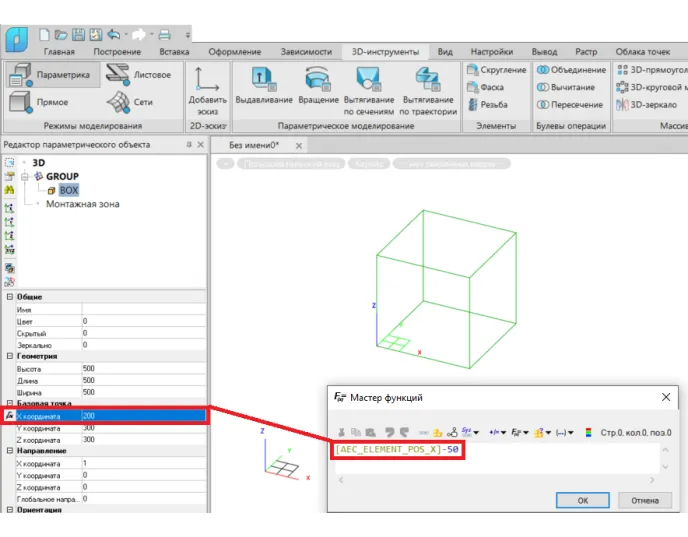Collapse the Направление property section
This screenshot has height=537, width=688.
[x=10, y=451]
